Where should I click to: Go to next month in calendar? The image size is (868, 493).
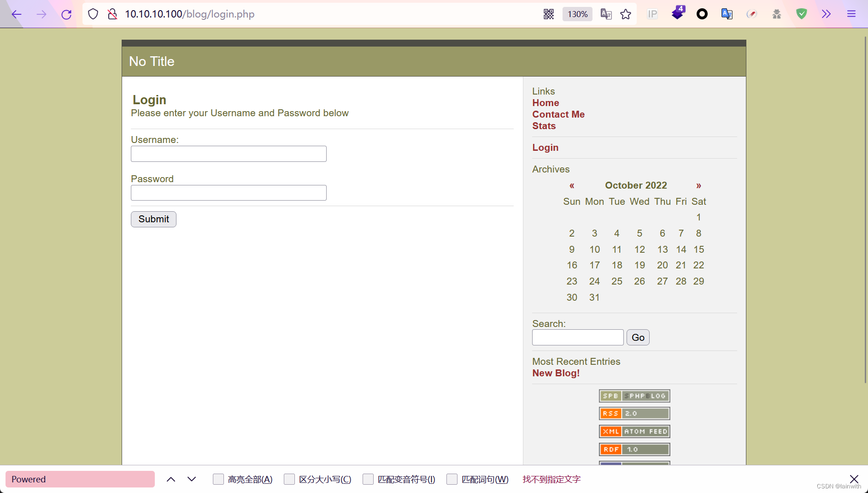(698, 185)
